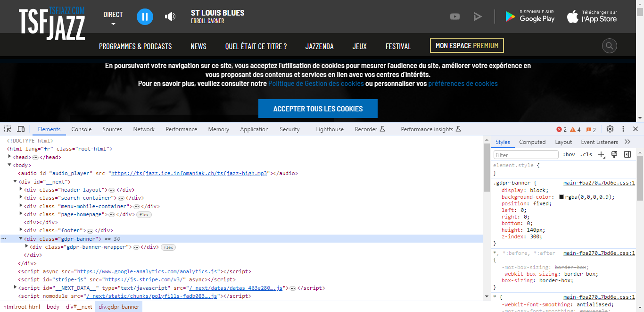Viewport: 644px width, 312px height.
Task: Activate the DevTools element inspector picker
Action: (7, 128)
